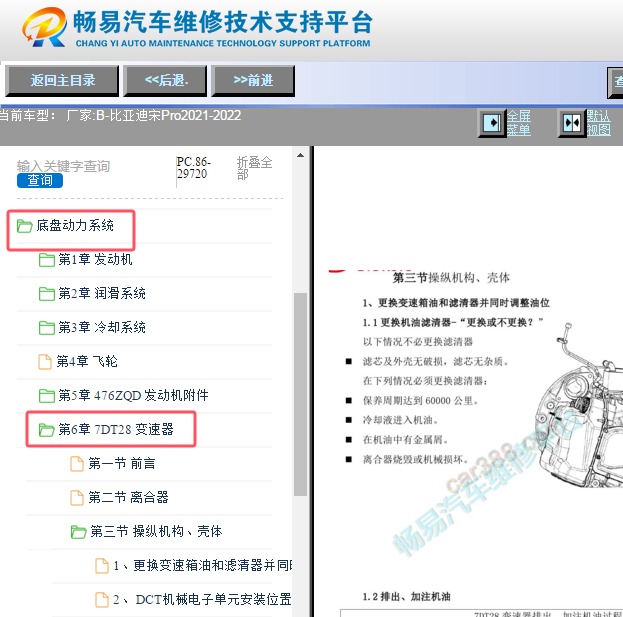This screenshot has height=617, width=623.
Task: Click the full-screen menu arrow icon
Action: point(492,122)
